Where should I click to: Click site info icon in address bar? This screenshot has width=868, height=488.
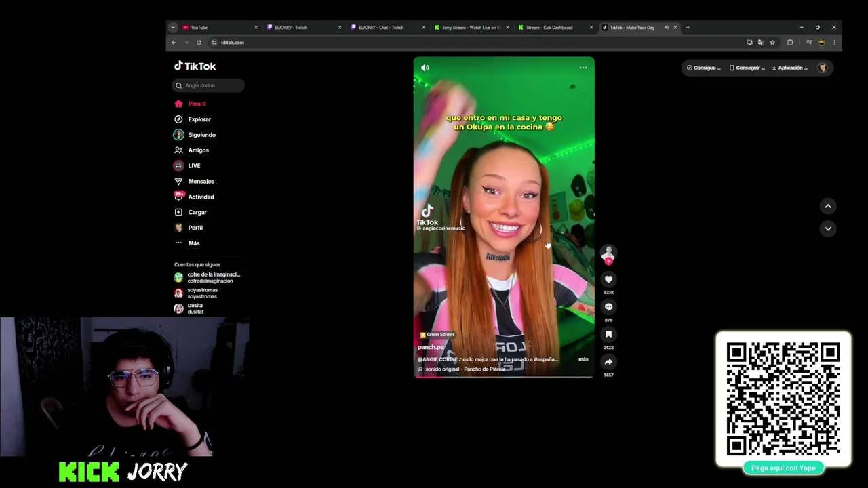(x=214, y=43)
